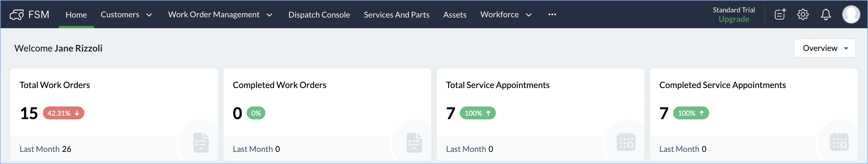Image resolution: width=868 pixels, height=164 pixels.
Task: Click the Completed Work Orders title
Action: [279, 85]
